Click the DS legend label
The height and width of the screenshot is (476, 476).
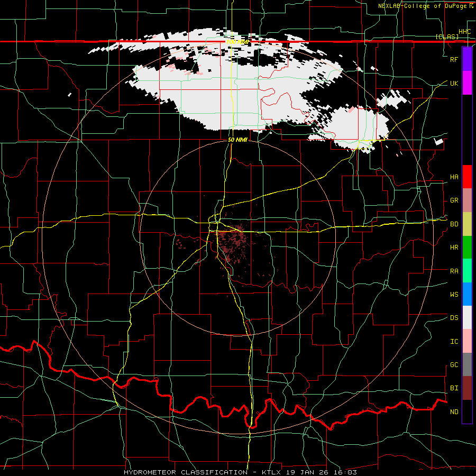454,318
